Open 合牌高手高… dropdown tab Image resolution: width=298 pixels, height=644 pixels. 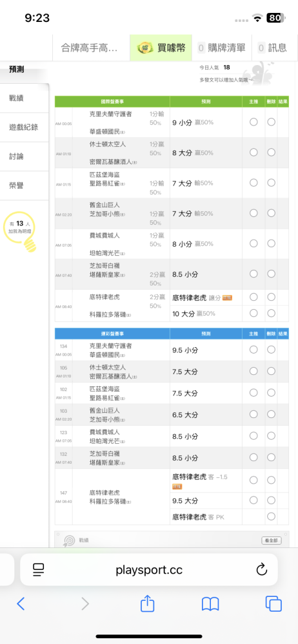click(x=91, y=48)
